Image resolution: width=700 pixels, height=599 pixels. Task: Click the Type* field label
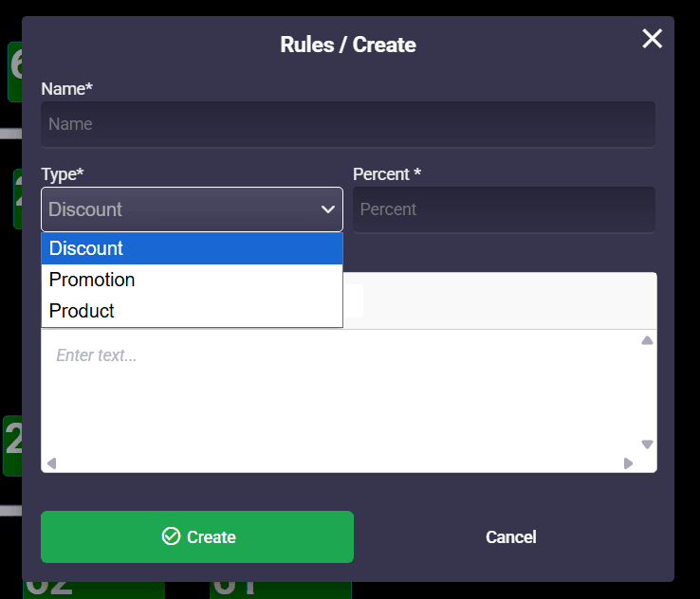(x=63, y=174)
